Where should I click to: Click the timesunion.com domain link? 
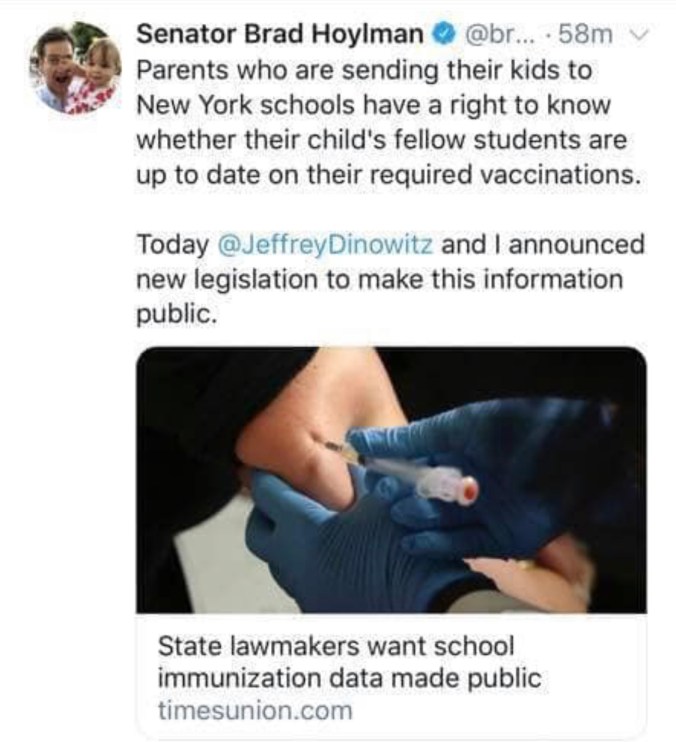click(x=255, y=711)
